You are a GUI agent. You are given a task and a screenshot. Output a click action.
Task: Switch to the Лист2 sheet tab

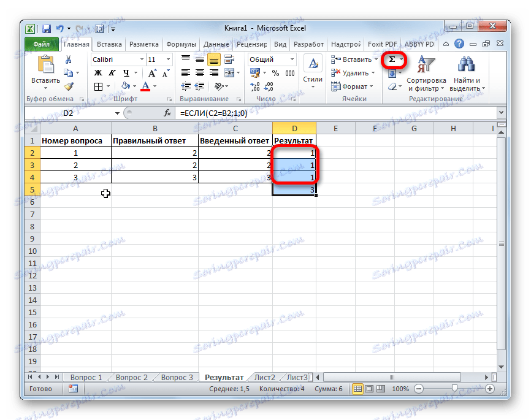264,377
